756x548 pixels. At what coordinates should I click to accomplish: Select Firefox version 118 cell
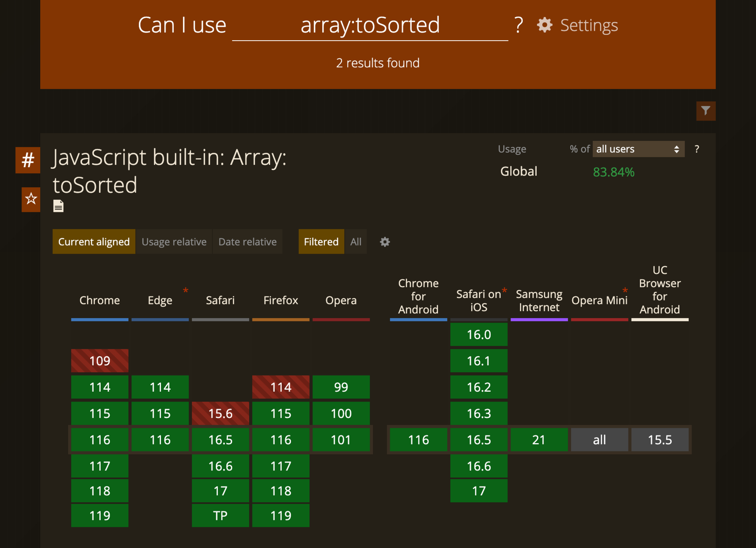click(281, 491)
